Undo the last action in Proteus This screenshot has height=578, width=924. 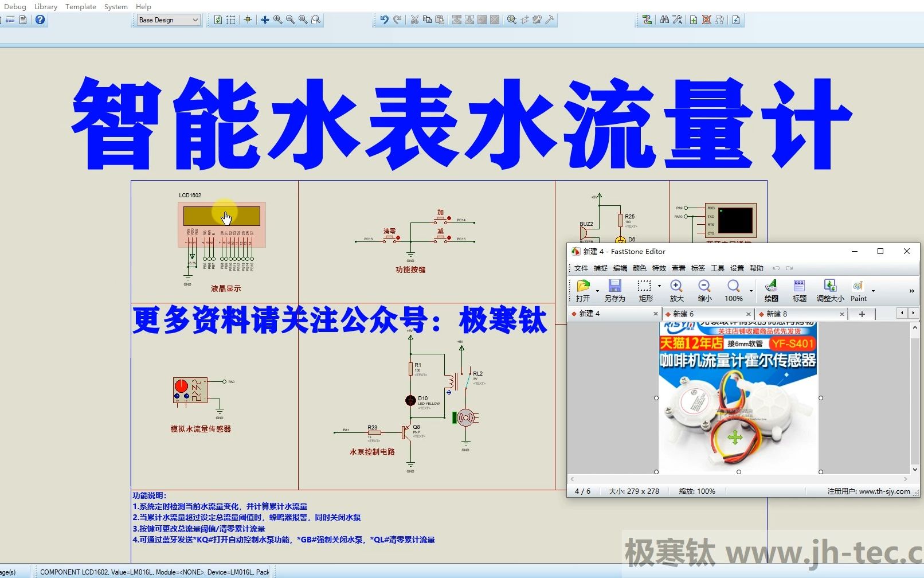click(x=384, y=19)
